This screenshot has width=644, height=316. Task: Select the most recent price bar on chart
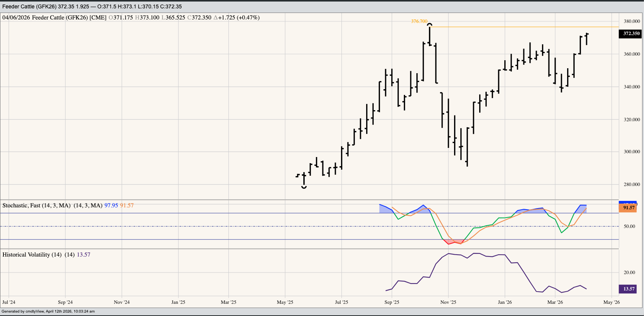click(587, 39)
